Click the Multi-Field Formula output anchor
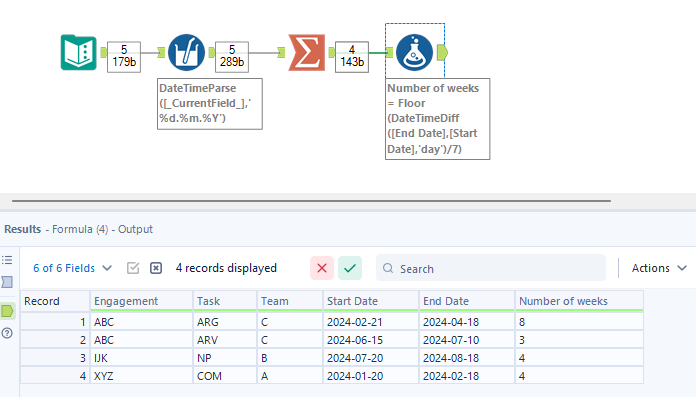 (x=212, y=52)
